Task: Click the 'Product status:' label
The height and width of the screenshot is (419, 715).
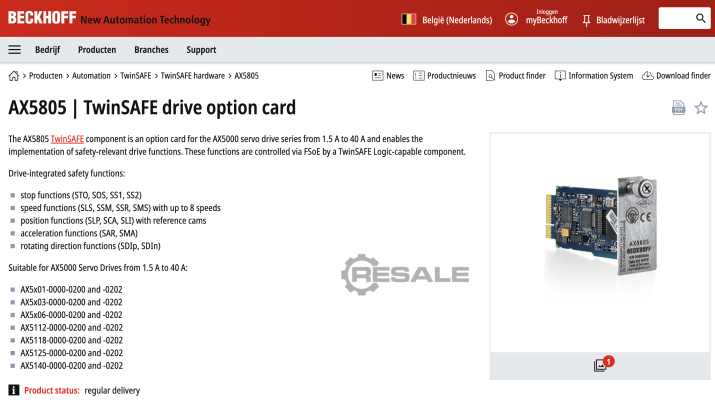Action: (x=52, y=390)
